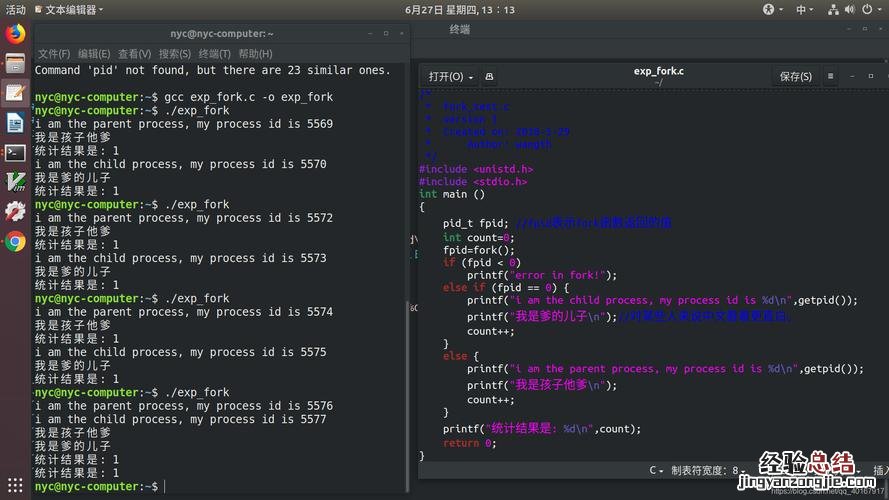Expand the 打开(O) recent files dropdown
This screenshot has height=500, width=889.
coord(470,76)
